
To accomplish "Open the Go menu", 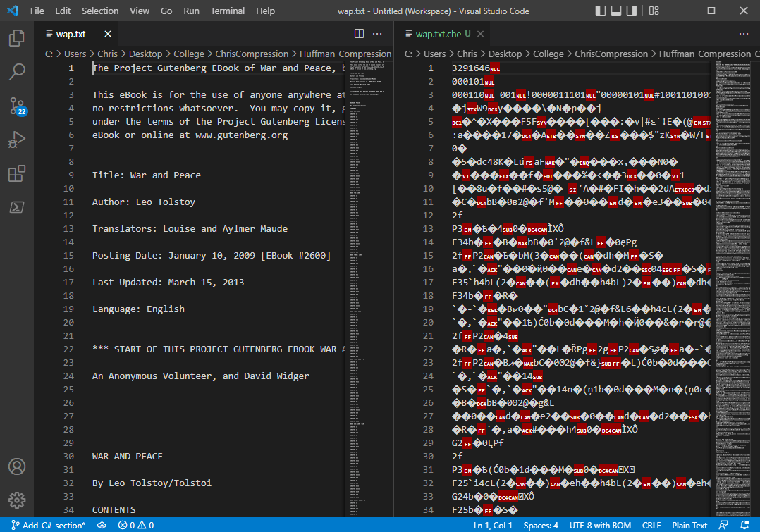I will [x=166, y=11].
